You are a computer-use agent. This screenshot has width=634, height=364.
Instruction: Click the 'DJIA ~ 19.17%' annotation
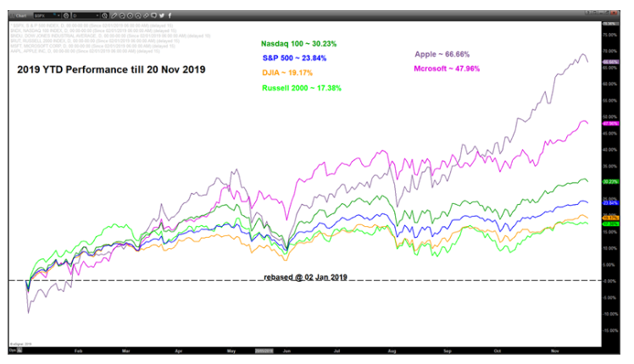point(287,73)
